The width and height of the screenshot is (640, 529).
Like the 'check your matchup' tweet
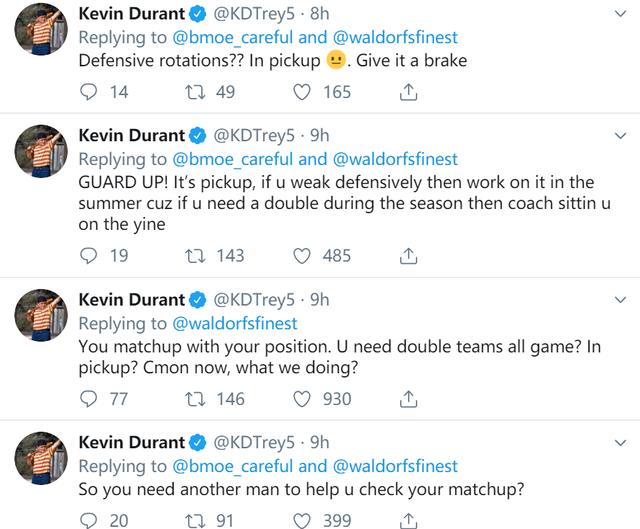tap(302, 521)
